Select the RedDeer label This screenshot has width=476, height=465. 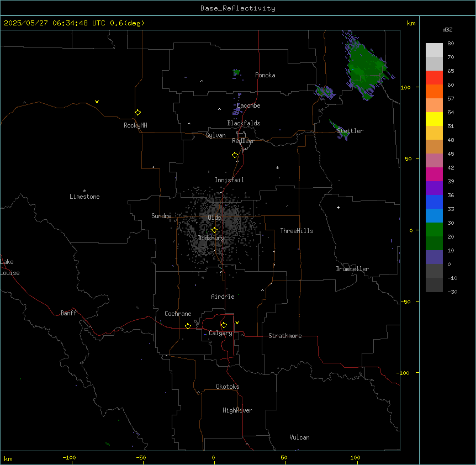(x=243, y=141)
